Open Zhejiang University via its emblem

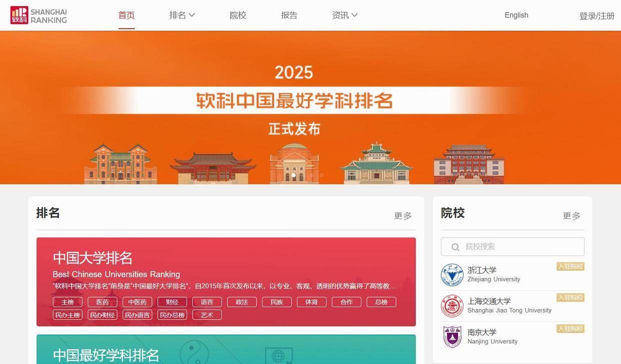[x=452, y=275]
